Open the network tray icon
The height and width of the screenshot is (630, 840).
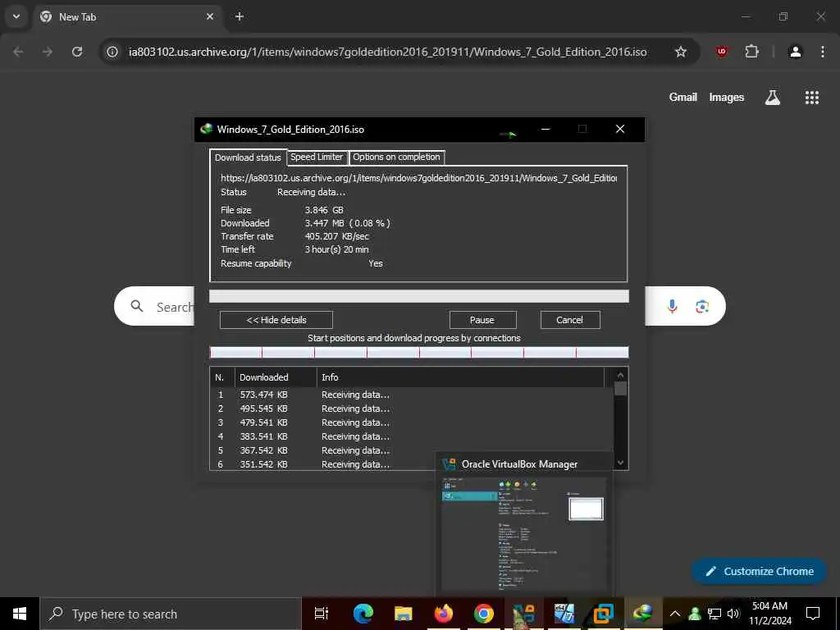coord(714,614)
